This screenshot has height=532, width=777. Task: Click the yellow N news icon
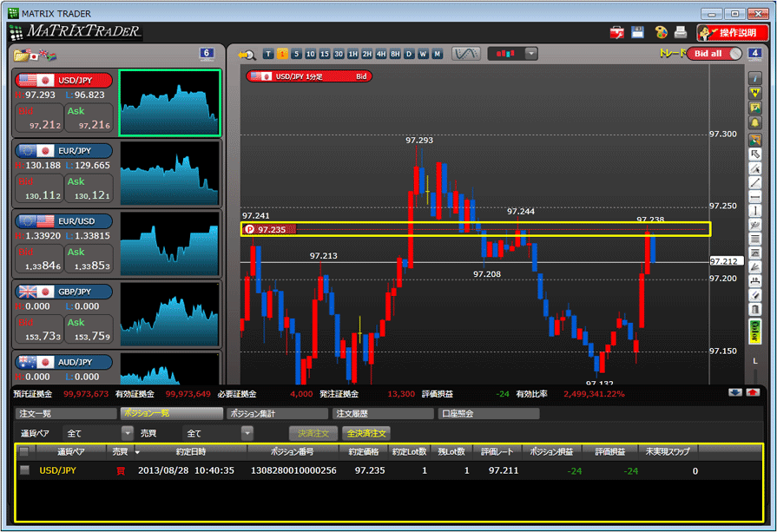click(754, 93)
